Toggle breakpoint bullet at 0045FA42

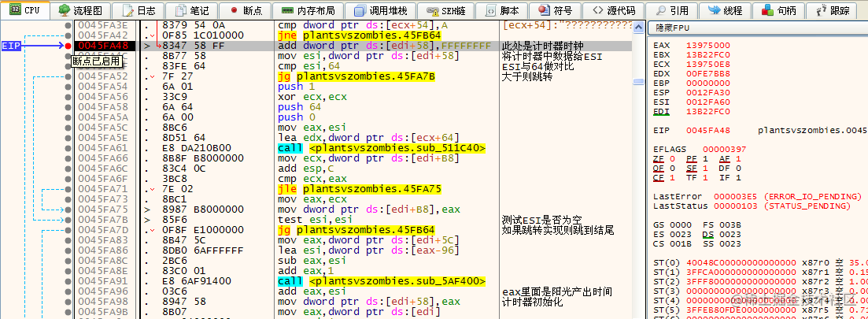tap(68, 35)
